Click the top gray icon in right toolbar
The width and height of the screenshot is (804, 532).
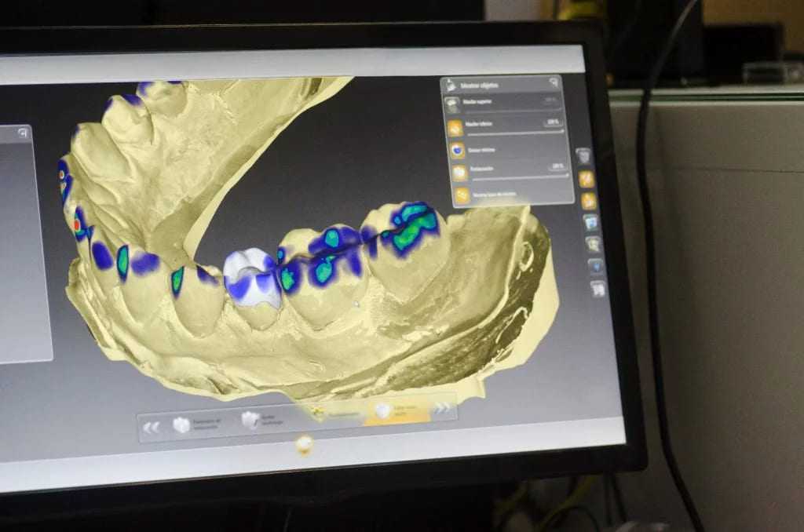(x=583, y=156)
